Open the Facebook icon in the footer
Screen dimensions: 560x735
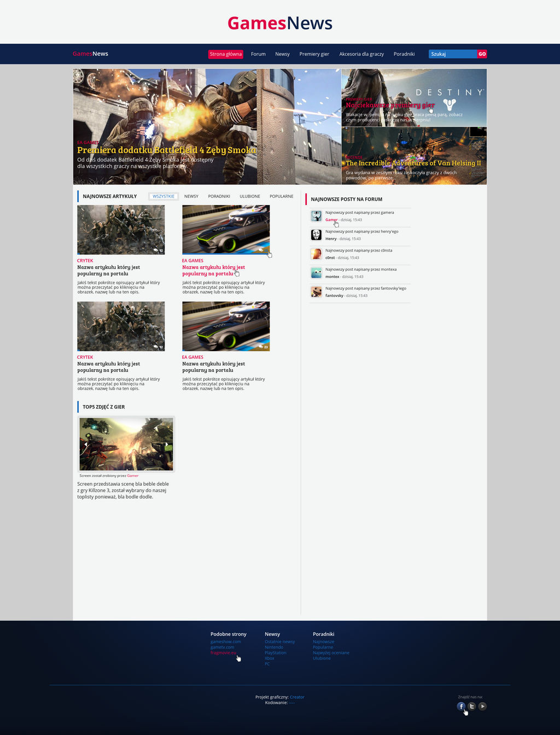[461, 706]
